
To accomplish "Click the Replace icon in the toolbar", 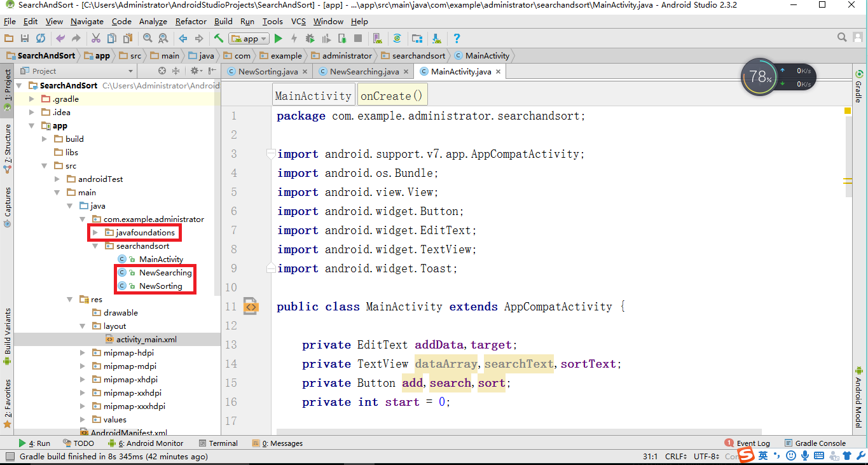I will [163, 39].
